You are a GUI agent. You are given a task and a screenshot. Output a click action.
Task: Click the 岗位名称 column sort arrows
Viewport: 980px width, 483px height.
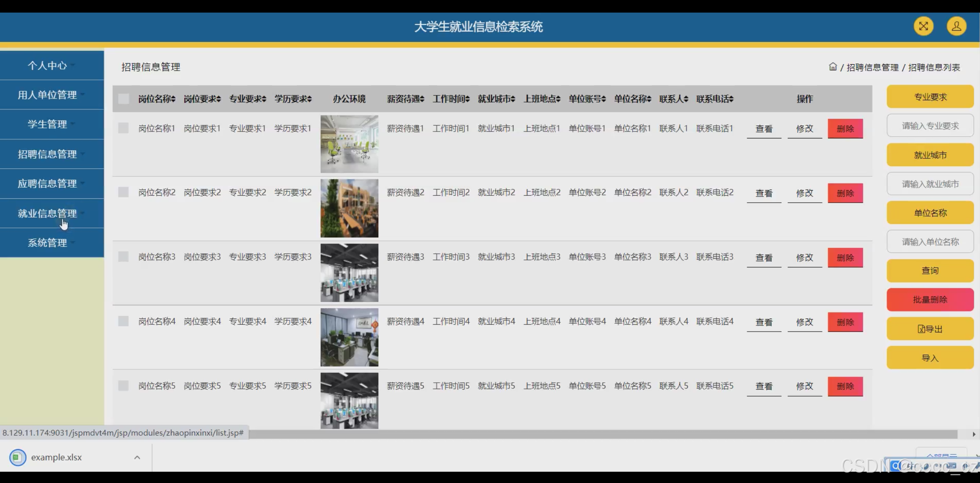click(174, 99)
